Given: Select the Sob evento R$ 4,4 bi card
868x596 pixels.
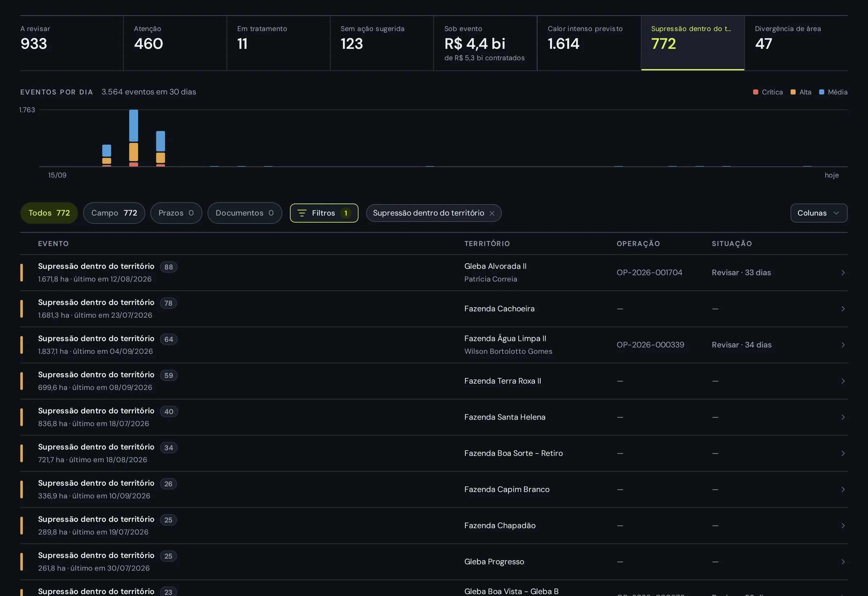Looking at the screenshot, I should (485, 43).
